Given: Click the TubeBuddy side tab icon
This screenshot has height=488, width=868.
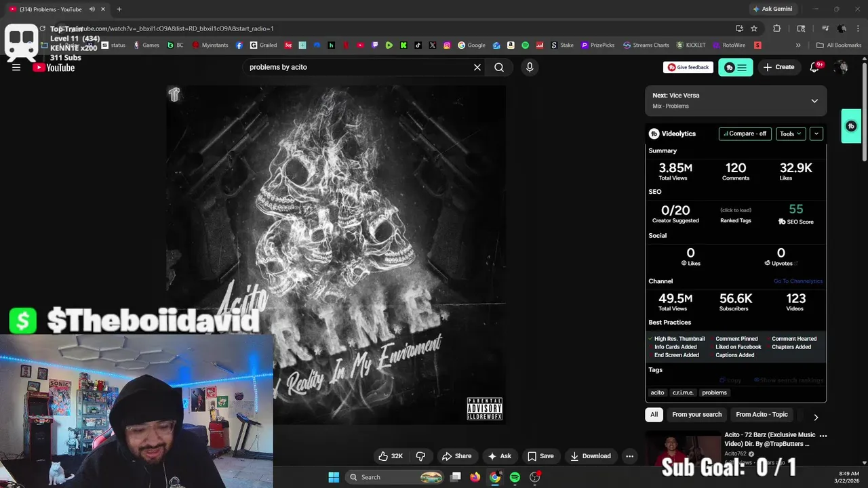Looking at the screenshot, I should tap(851, 126).
